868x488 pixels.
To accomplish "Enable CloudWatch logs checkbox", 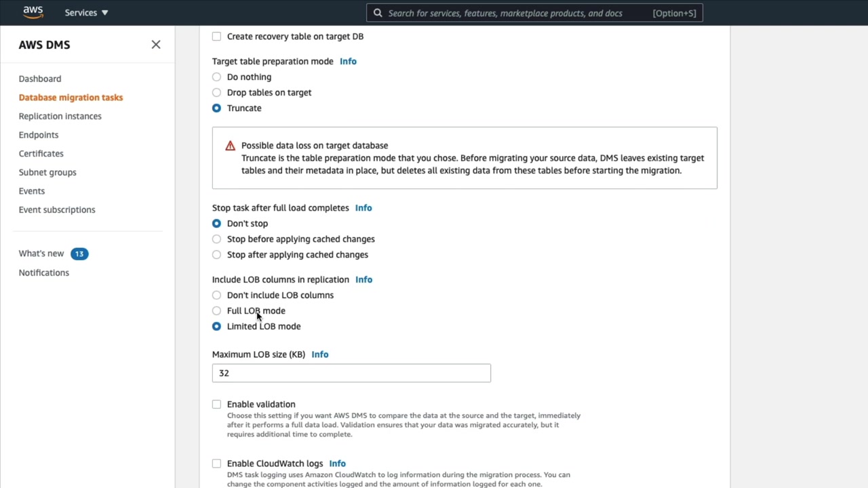I will click(x=216, y=464).
